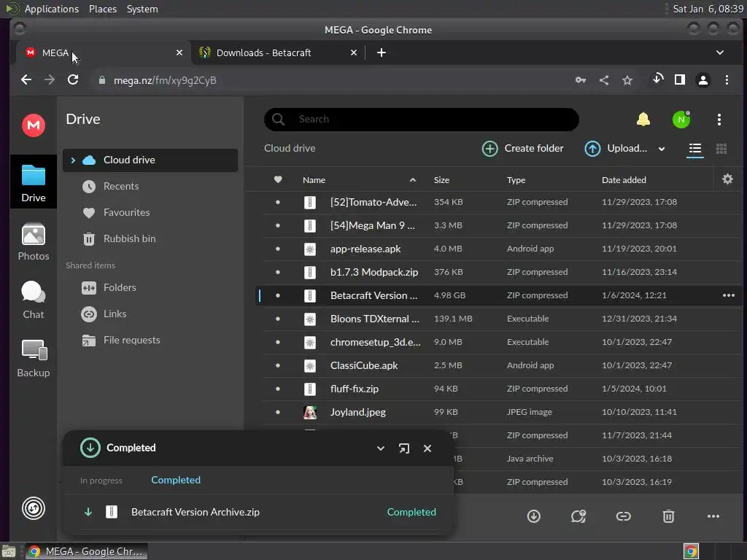Open Chrome's three-dot menu
747x560 pixels.
(727, 80)
